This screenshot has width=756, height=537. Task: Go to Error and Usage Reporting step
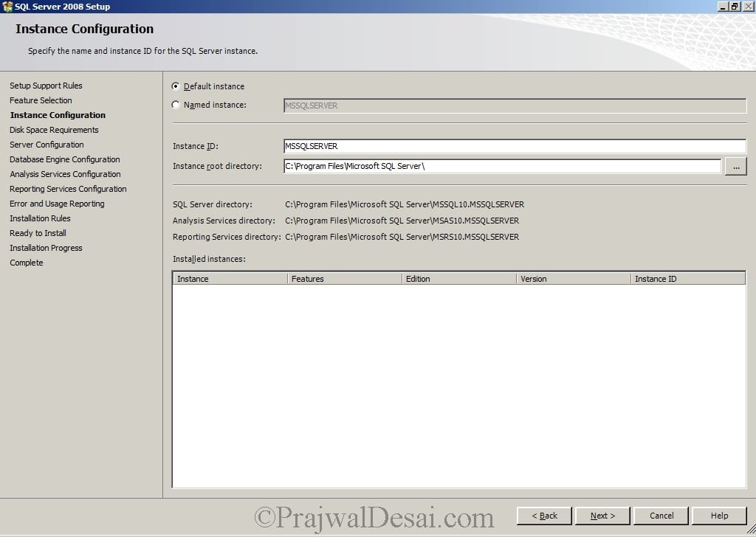(57, 204)
